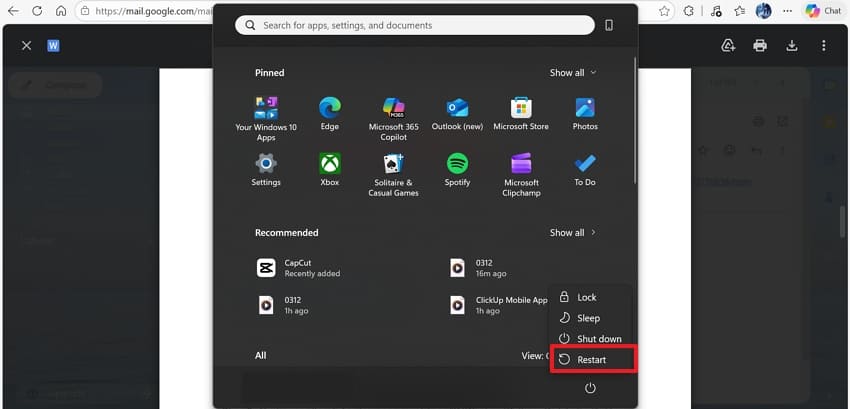Image resolution: width=850 pixels, height=409 pixels.
Task: Add this page to favorites star
Action: [x=664, y=11]
